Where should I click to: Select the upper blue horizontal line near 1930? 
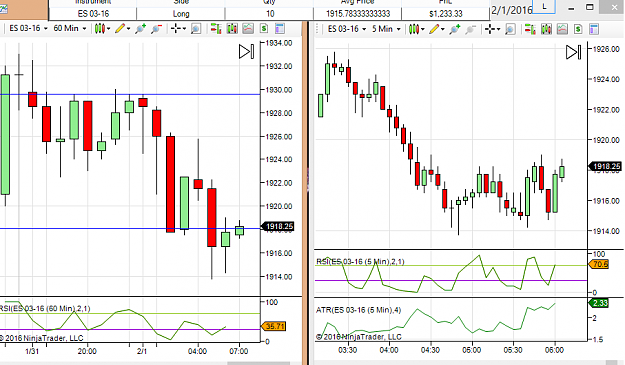[130, 94]
